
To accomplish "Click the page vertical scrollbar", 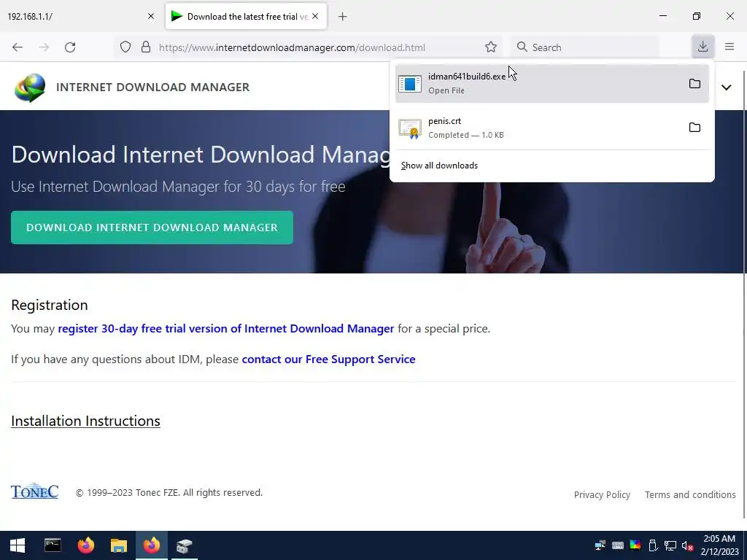I will click(x=744, y=295).
